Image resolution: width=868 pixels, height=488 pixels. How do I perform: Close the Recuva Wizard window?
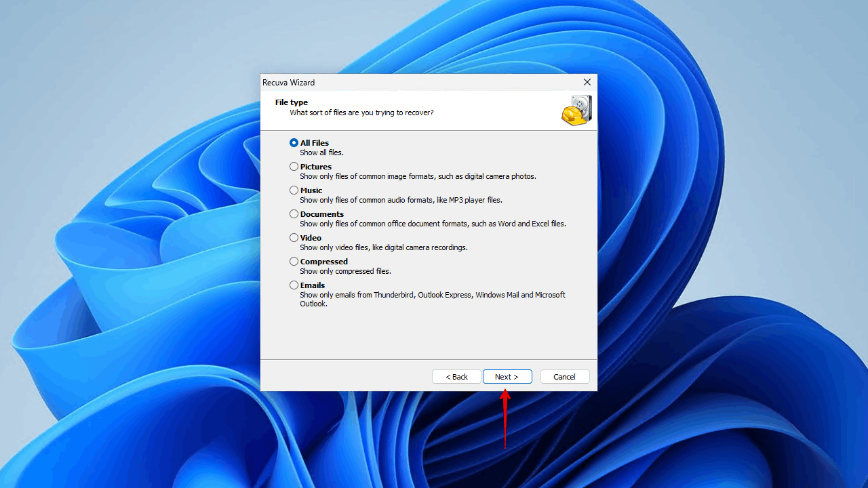587,82
